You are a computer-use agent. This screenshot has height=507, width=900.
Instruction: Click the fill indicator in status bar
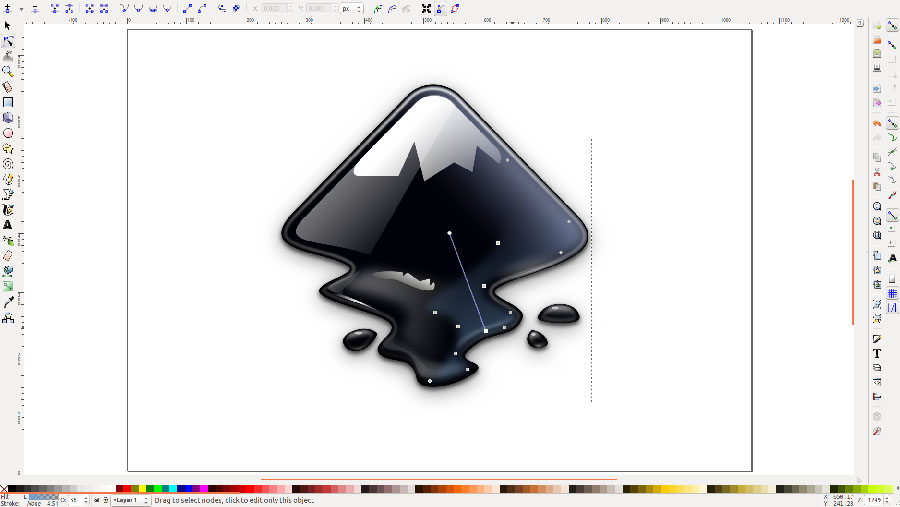coord(44,497)
